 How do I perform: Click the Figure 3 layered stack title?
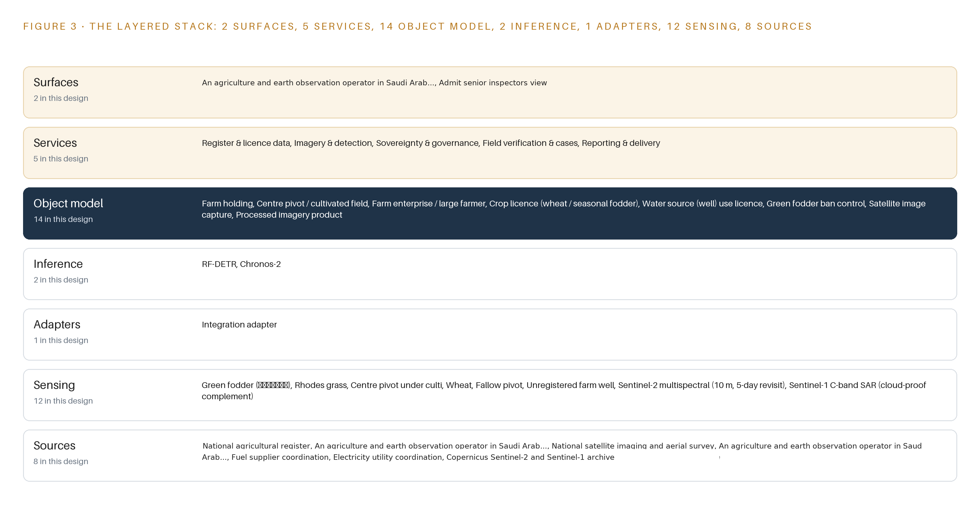pos(417,26)
